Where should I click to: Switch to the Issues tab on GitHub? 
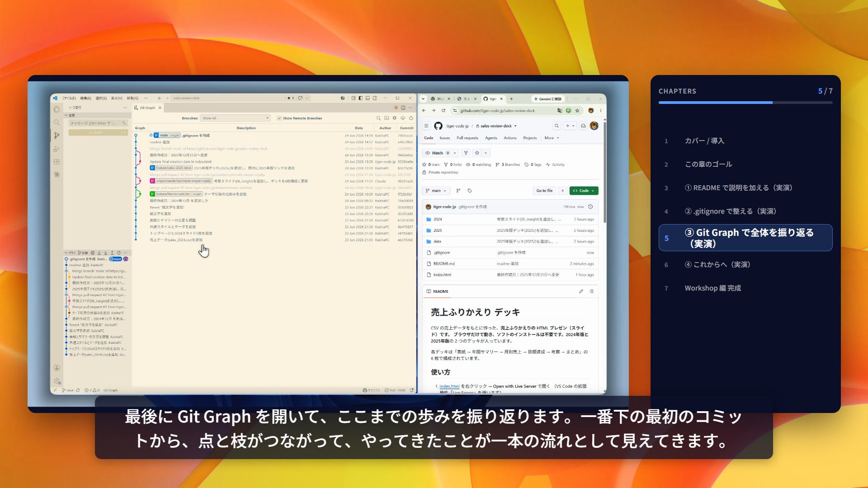pyautogui.click(x=445, y=138)
